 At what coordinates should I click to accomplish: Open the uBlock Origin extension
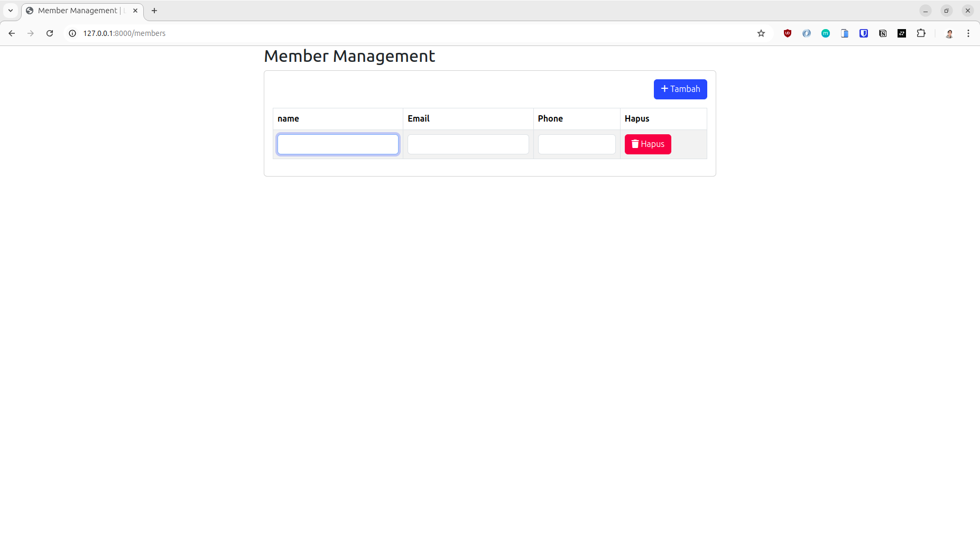(787, 33)
